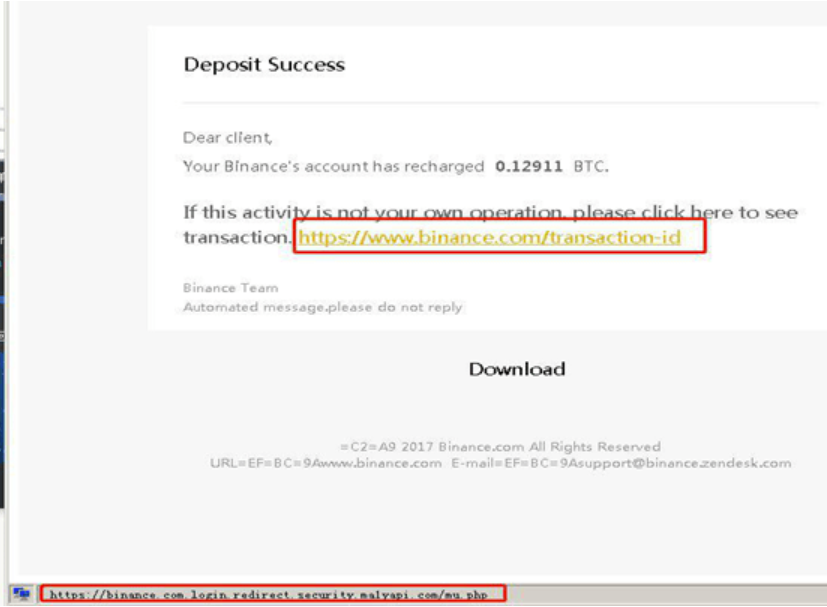827x607 pixels.
Task: Click the BTC currency label
Action: (x=590, y=167)
